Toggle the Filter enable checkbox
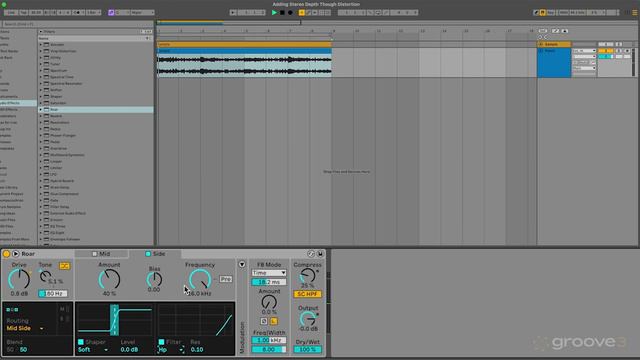This screenshot has height=360, width=640. click(161, 342)
